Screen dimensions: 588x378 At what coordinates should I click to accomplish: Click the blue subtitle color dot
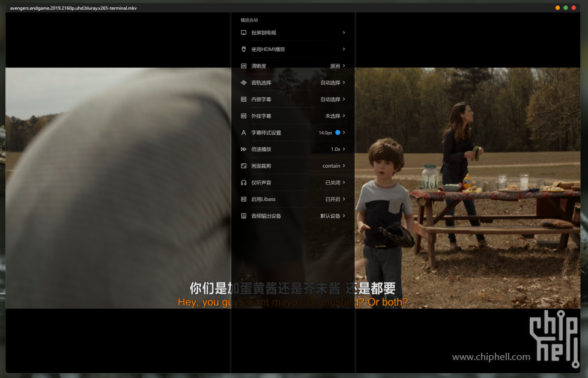coord(338,132)
